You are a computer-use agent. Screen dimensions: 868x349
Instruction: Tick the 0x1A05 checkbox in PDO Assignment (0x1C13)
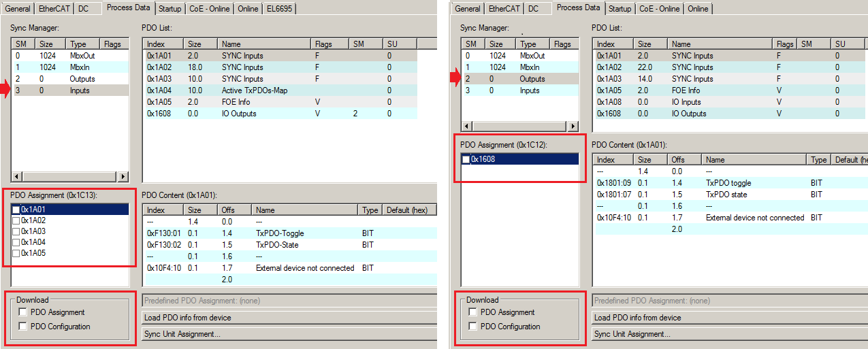pos(16,253)
